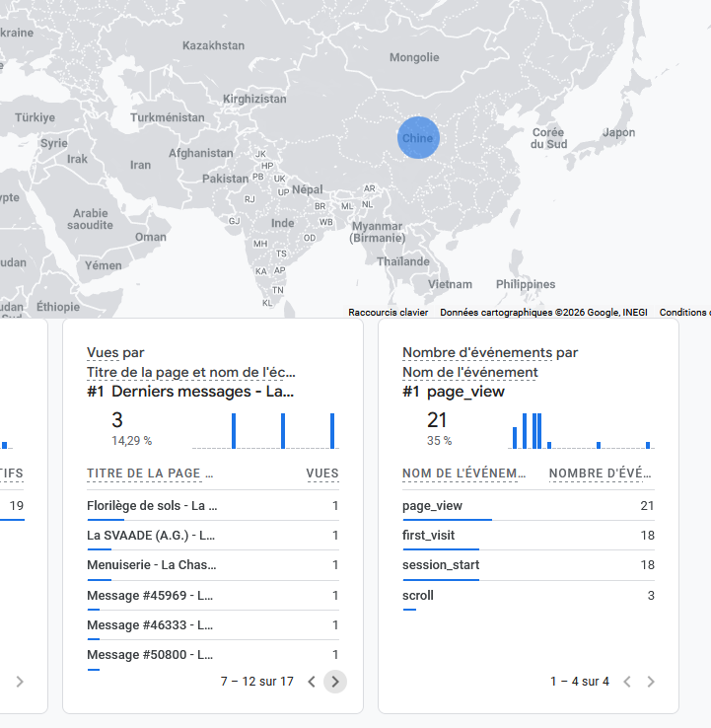
Task: Click 'Données cartographiques ©2026 Google' attribution
Action: tap(543, 312)
